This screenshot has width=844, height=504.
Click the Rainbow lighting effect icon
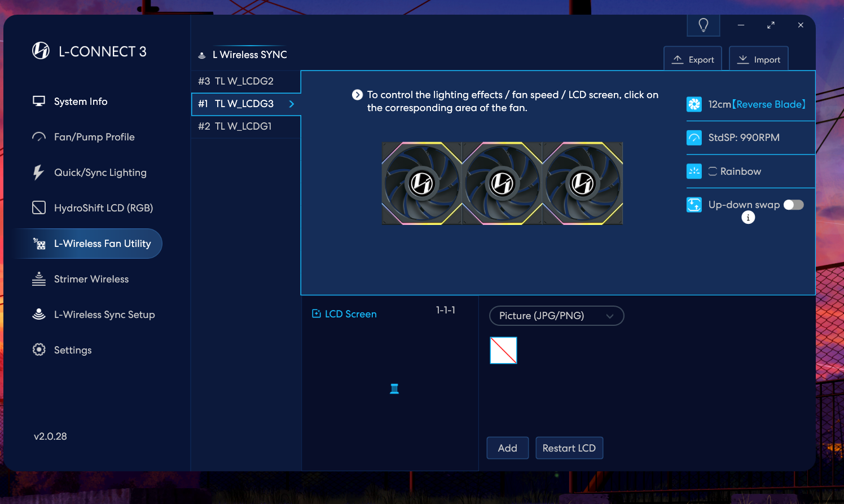(x=694, y=171)
